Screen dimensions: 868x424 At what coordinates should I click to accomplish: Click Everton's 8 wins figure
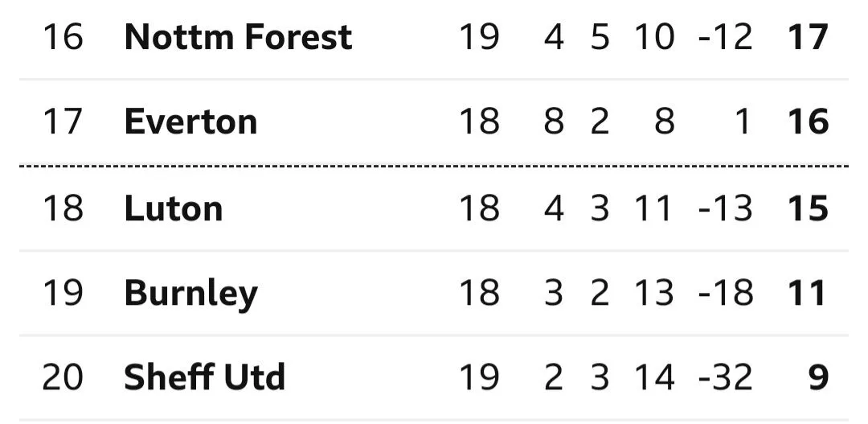[x=554, y=122]
